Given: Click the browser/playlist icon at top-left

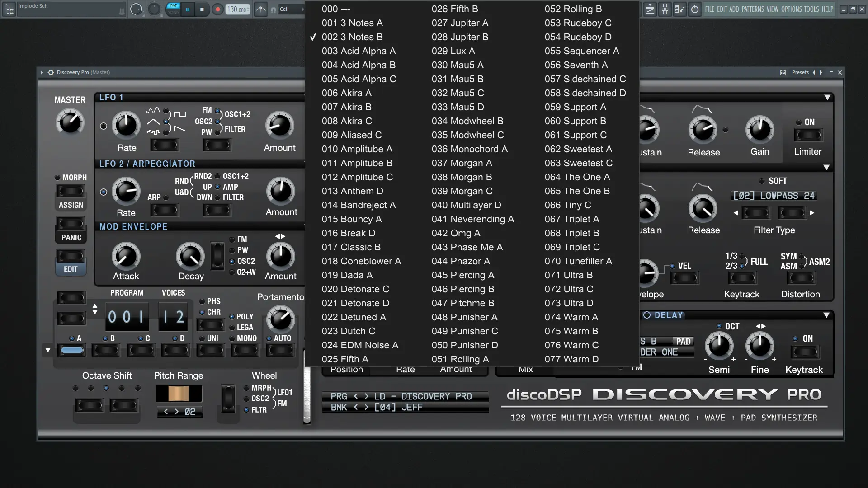Looking at the screenshot, I should [x=9, y=9].
